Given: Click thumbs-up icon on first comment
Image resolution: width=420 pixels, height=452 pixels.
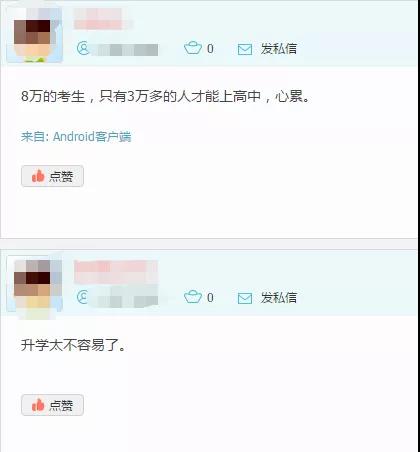Looking at the screenshot, I should point(38,176).
